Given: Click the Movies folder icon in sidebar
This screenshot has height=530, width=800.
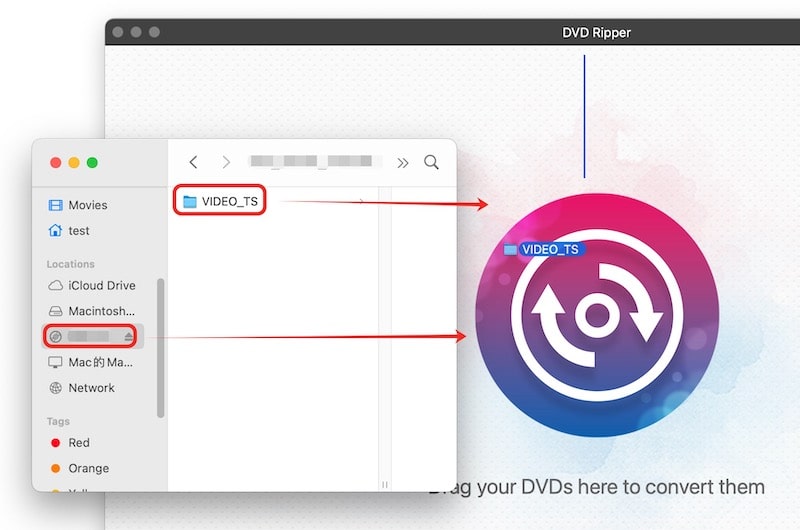Looking at the screenshot, I should pyautogui.click(x=55, y=205).
